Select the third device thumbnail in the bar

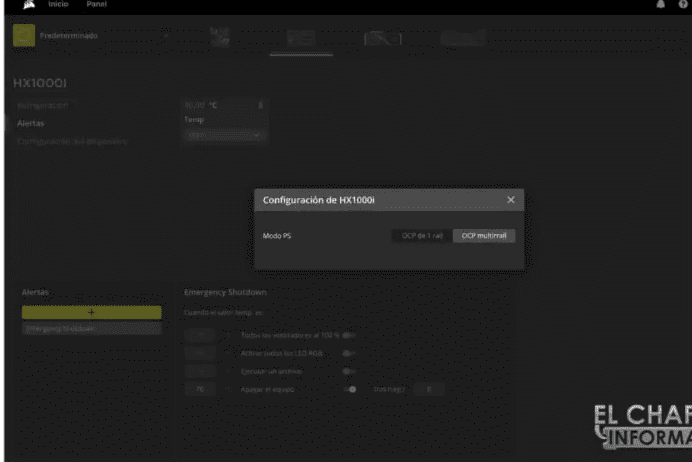click(x=383, y=39)
